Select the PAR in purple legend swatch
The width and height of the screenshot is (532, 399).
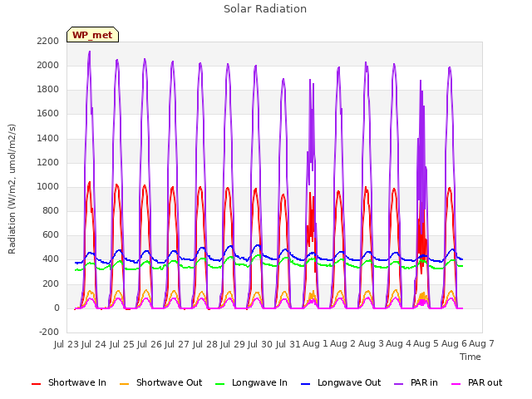[399, 384]
